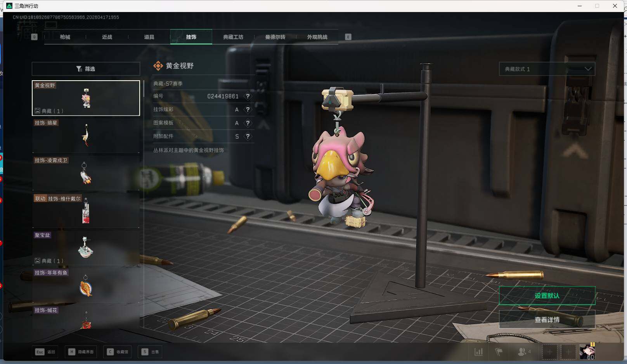This screenshot has height=364, width=627.
Task: Select the 挂饰-年年有鱼 charm card
Action: pos(86,285)
